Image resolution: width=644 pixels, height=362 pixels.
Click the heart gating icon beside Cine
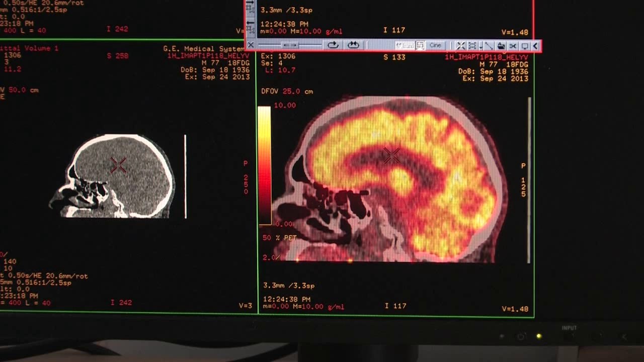pyautogui.click(x=405, y=45)
